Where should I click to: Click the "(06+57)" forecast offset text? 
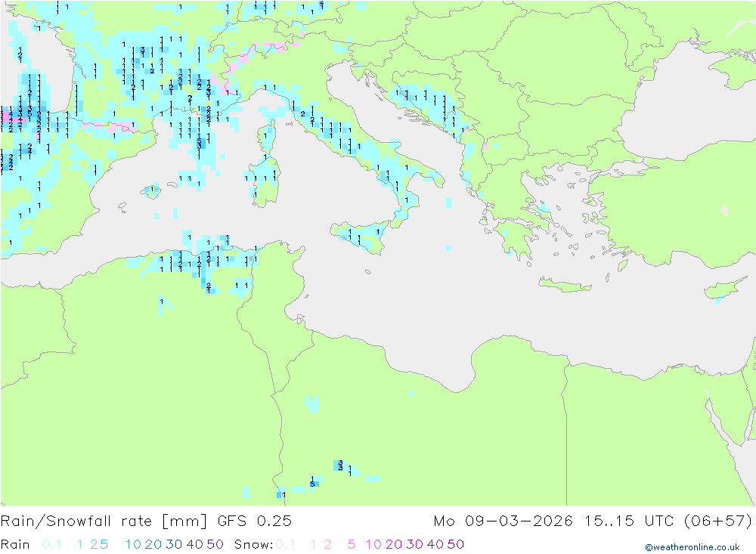point(718,522)
